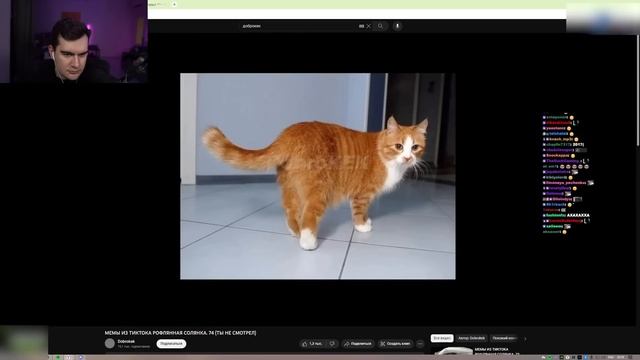Open the on-screen keyboard icon in search

click(361, 26)
